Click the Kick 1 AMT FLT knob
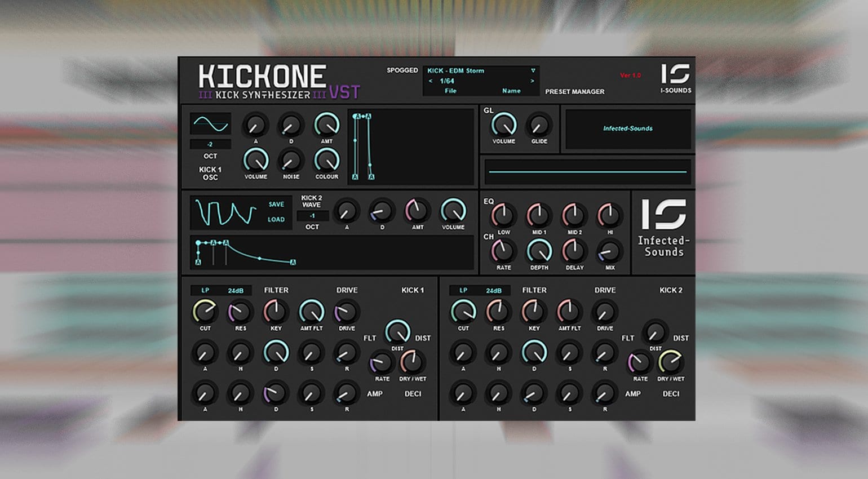Viewport: 868px width, 479px height. [311, 312]
